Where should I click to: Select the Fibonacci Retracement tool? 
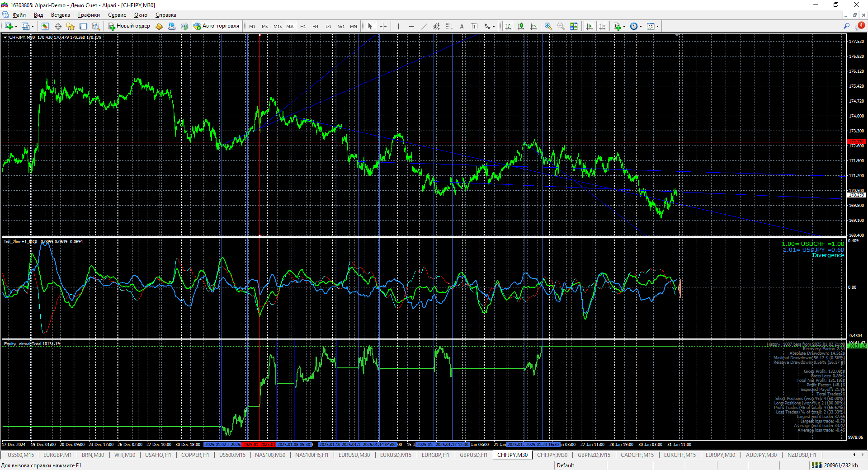pyautogui.click(x=449, y=26)
